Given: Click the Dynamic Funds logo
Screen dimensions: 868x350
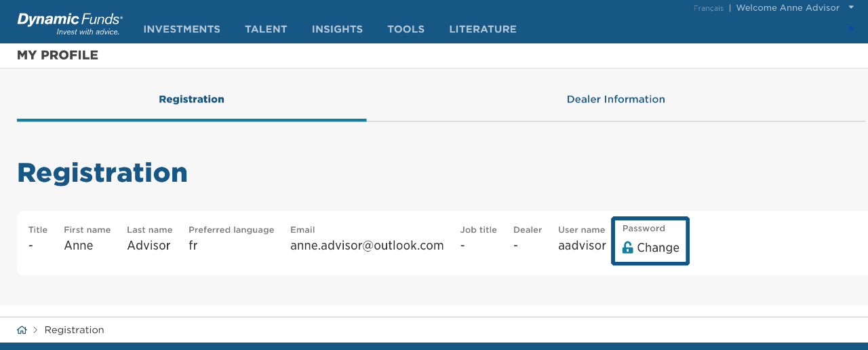Looking at the screenshot, I should click(69, 23).
